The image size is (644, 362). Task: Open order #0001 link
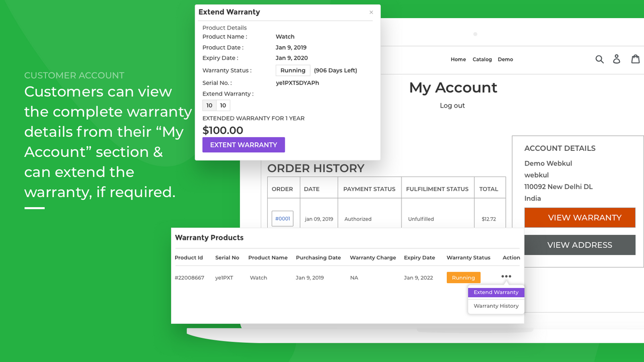(282, 219)
